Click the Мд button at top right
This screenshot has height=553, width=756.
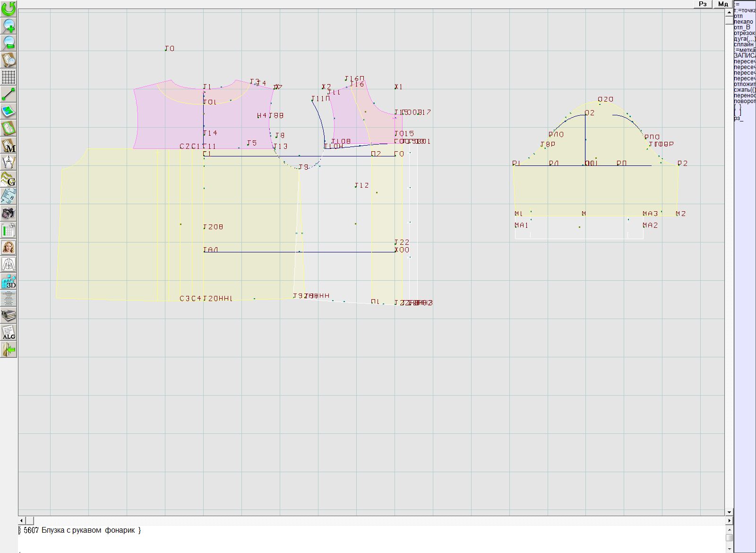click(x=723, y=4)
